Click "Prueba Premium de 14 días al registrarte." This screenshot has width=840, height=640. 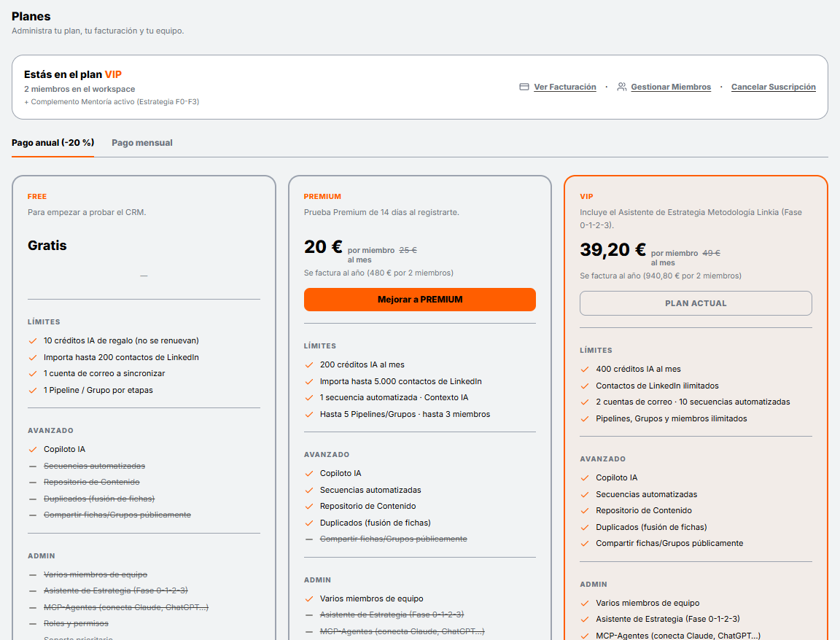point(381,212)
